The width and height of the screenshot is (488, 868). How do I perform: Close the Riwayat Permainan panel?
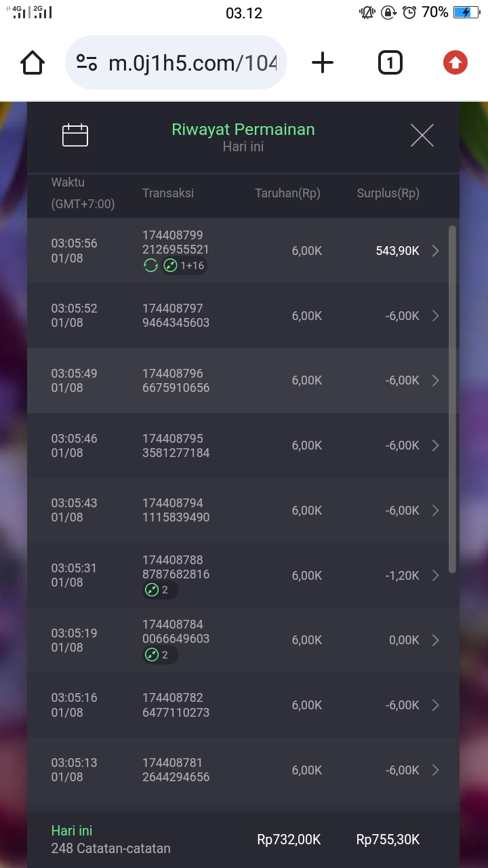[422, 136]
